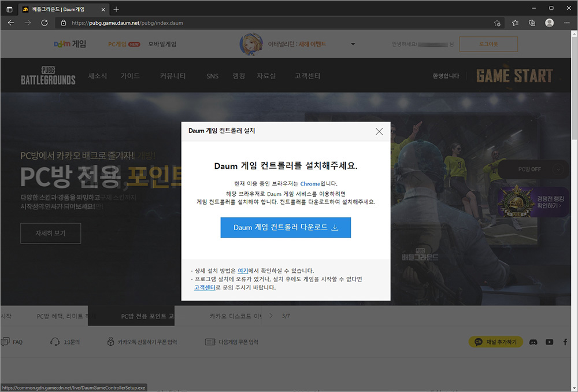
Task: Click the browser forward arrow
Action: [x=28, y=23]
